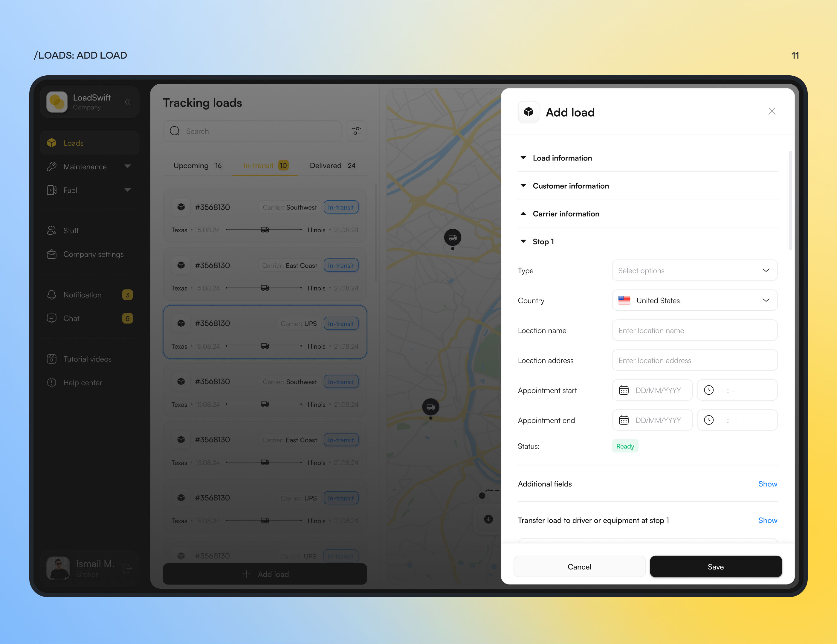This screenshot has height=644, width=837.
Task: Show Transfer load to driver section
Action: pos(767,520)
